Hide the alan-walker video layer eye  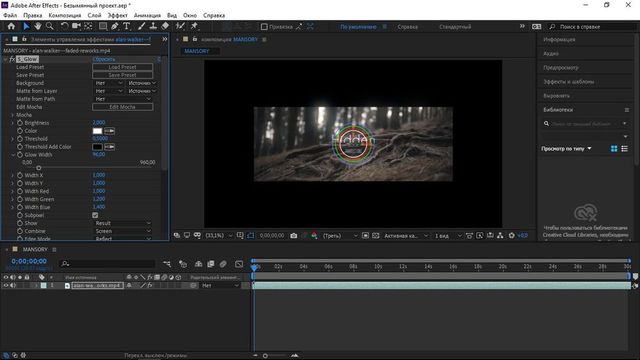[6, 285]
